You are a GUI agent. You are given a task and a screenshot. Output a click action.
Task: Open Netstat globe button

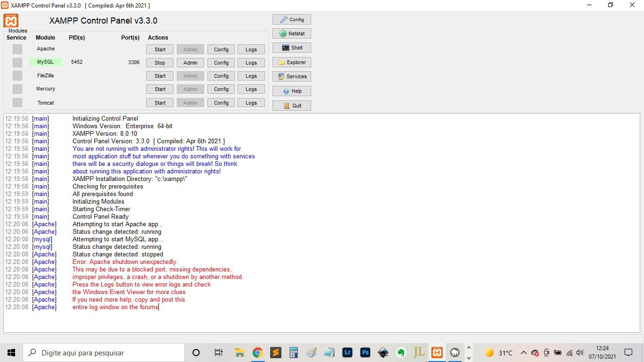click(x=292, y=33)
